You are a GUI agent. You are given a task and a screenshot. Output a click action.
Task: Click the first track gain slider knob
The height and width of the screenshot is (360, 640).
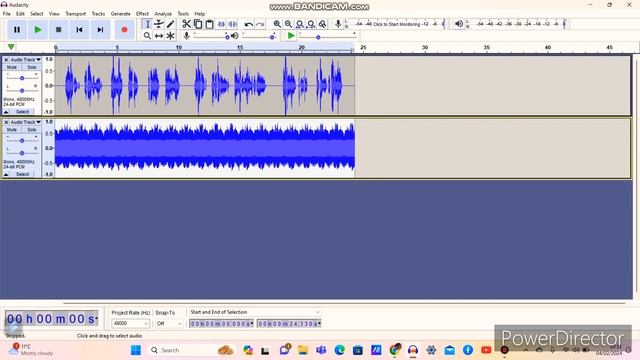coord(22,78)
